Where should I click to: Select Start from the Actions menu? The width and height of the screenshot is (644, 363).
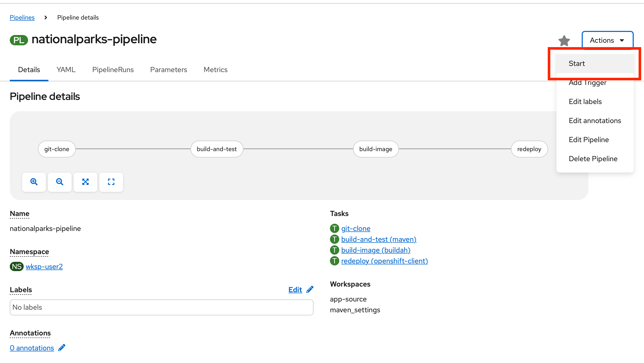[x=577, y=64]
